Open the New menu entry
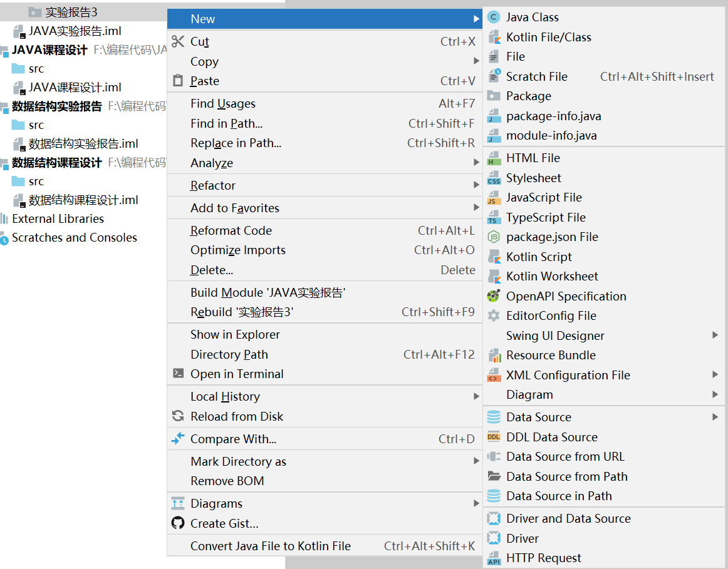The width and height of the screenshot is (728, 569). (325, 19)
